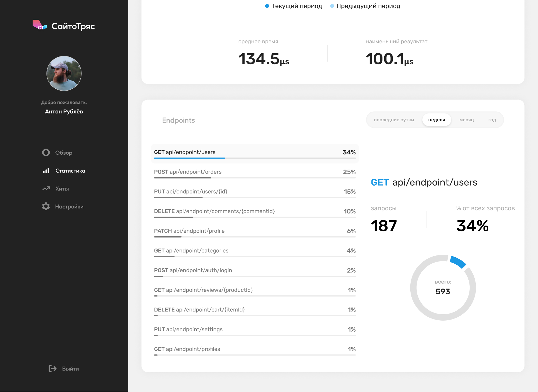Select the год period option

coord(492,119)
